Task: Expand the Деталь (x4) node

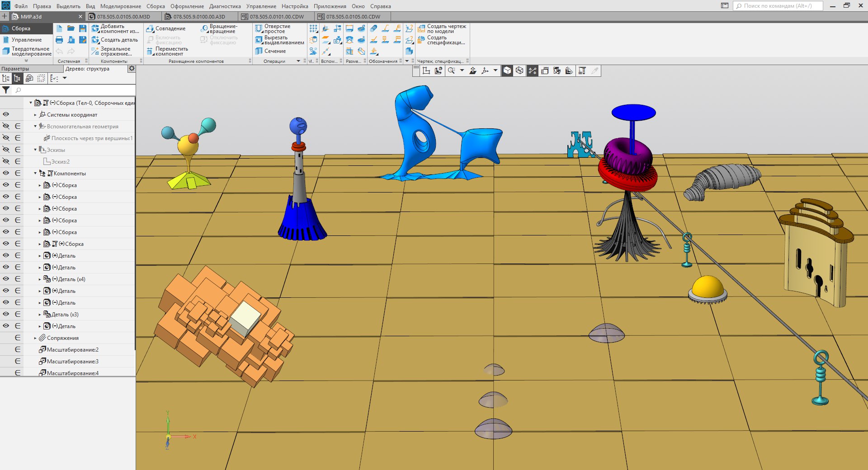Action: coord(40,279)
